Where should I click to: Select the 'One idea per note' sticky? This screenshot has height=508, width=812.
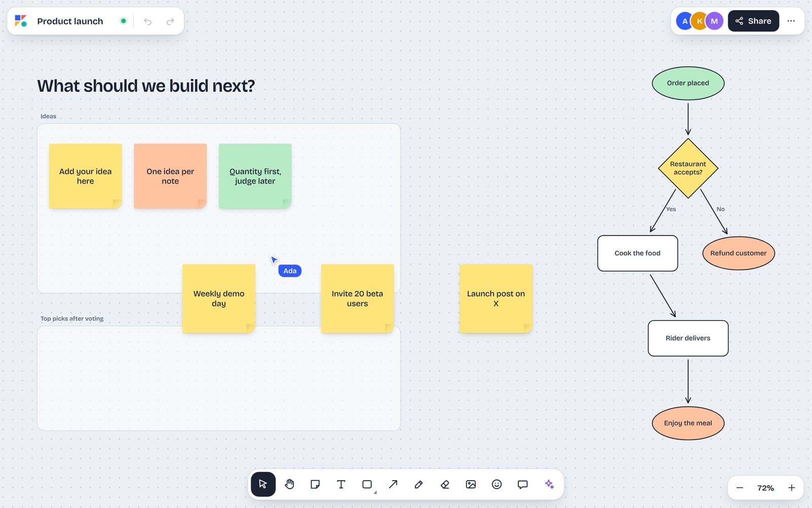[170, 176]
